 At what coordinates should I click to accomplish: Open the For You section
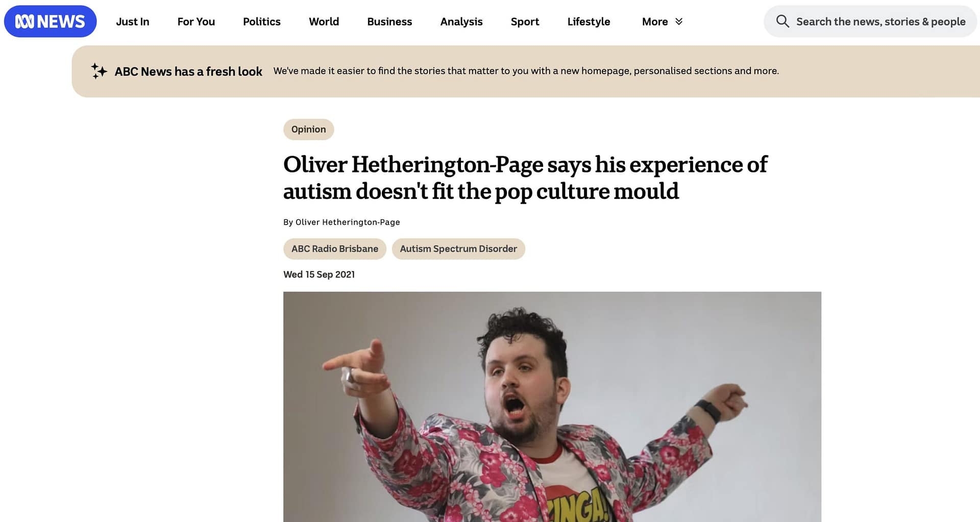[x=196, y=21]
